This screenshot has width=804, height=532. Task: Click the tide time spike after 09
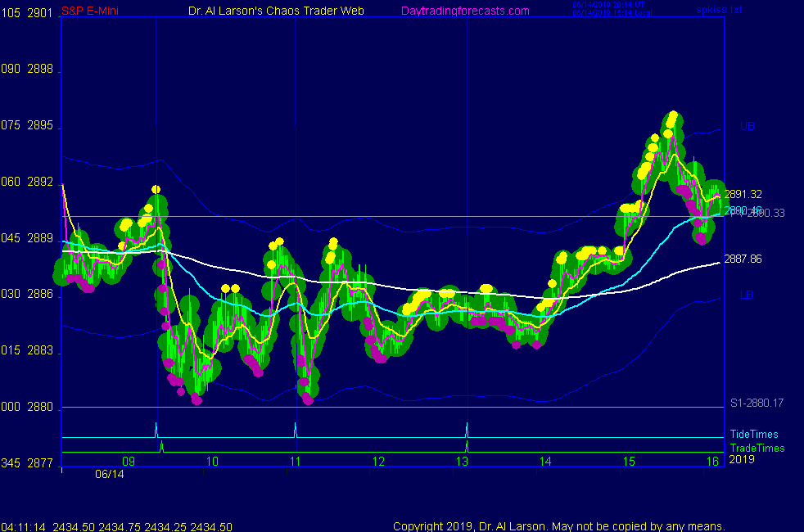[x=156, y=429]
